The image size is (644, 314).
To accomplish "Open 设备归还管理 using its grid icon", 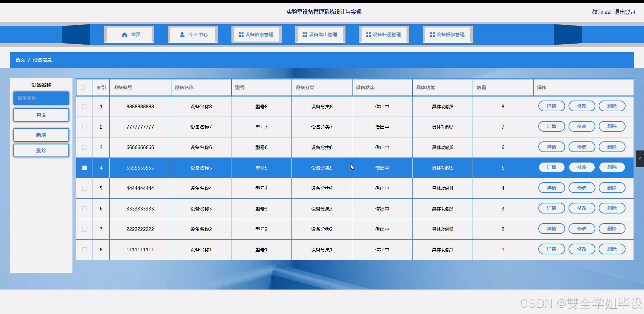I will 368,35.
